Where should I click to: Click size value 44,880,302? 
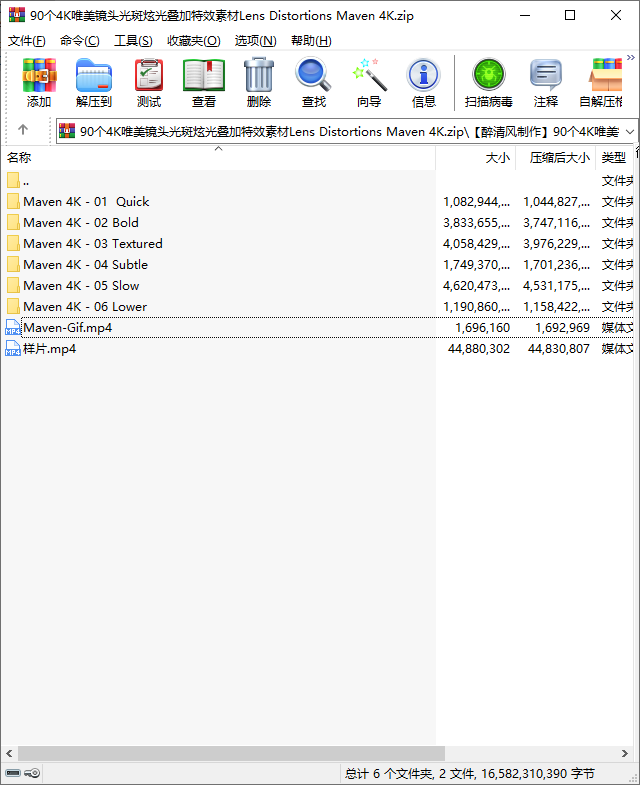coord(479,349)
